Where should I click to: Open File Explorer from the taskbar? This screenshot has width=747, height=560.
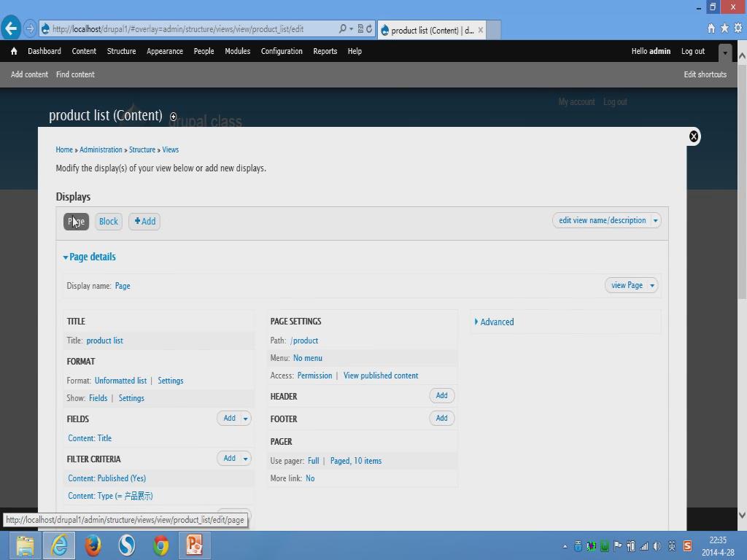tap(25, 545)
